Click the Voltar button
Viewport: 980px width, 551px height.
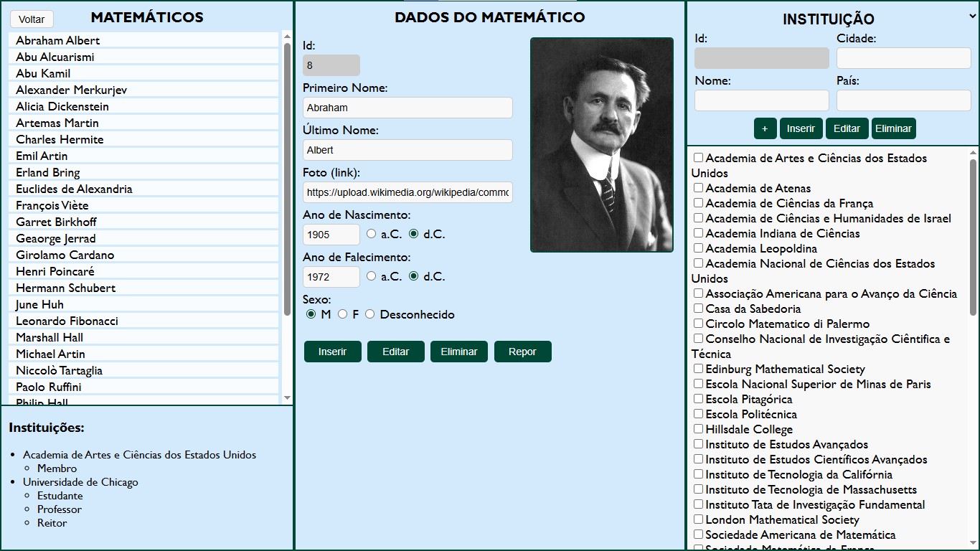32,19
